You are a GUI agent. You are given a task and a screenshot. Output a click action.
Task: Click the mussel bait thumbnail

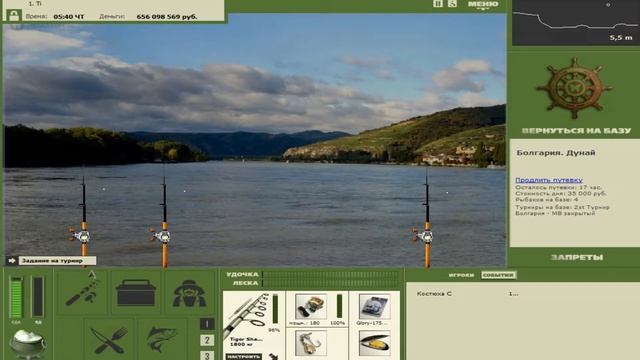374,343
